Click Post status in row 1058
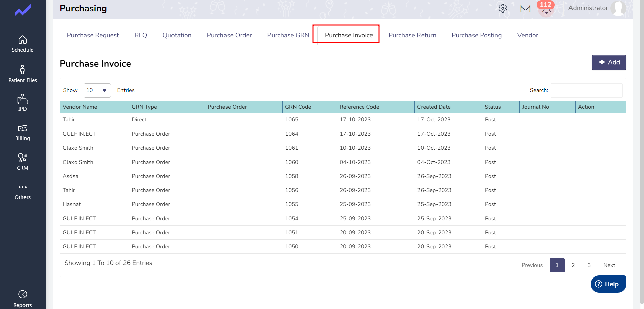Viewport: 644px width, 309px height. coord(490,176)
